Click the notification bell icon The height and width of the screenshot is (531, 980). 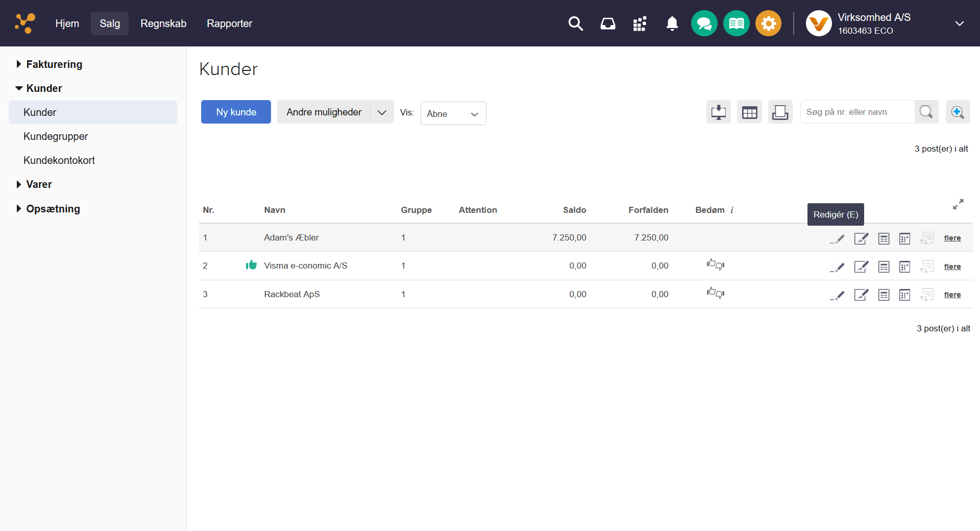672,23
